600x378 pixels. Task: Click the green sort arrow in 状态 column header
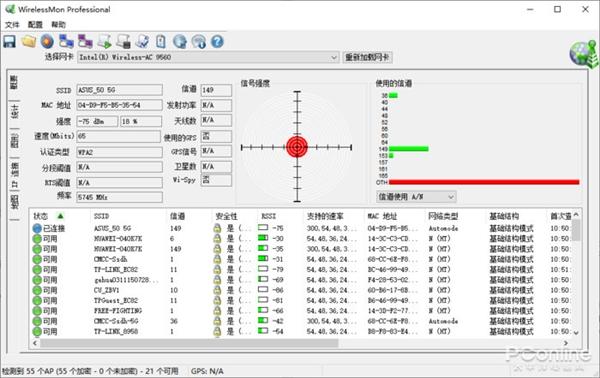click(60, 216)
